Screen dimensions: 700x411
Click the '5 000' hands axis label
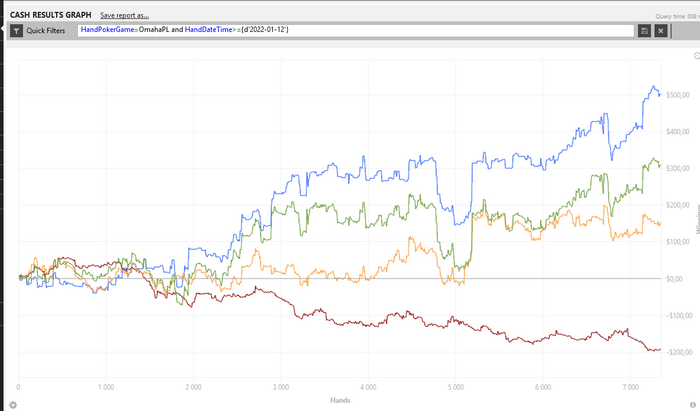point(456,387)
